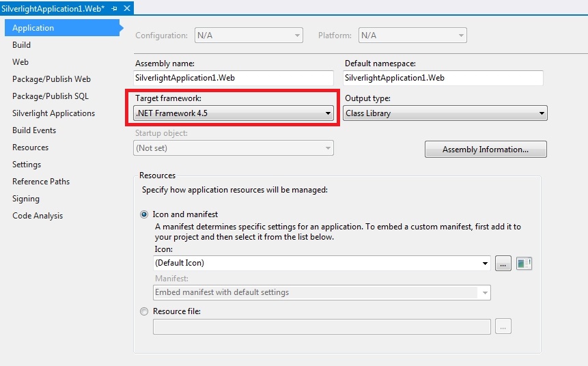Go to the Silverlight Applications page
Viewport: 588px width, 366px height.
click(x=53, y=113)
